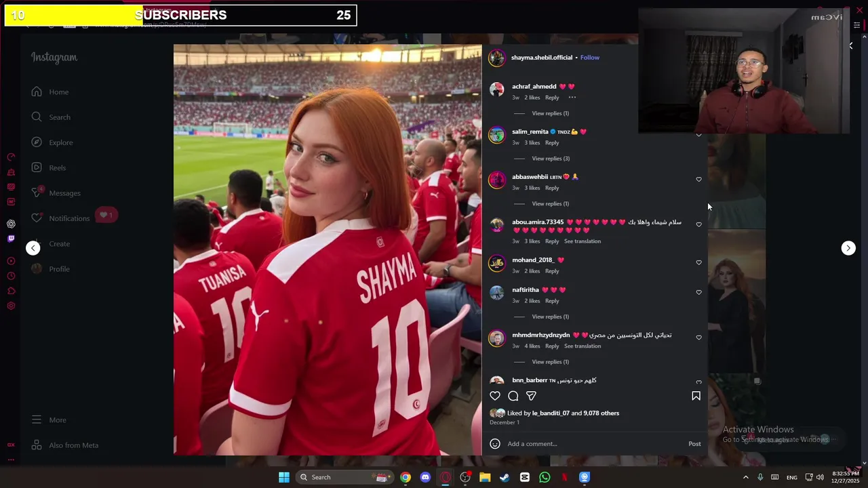Screen dimensions: 868x488
Task: Open WhatsApp from taskbar
Action: tap(545, 477)
